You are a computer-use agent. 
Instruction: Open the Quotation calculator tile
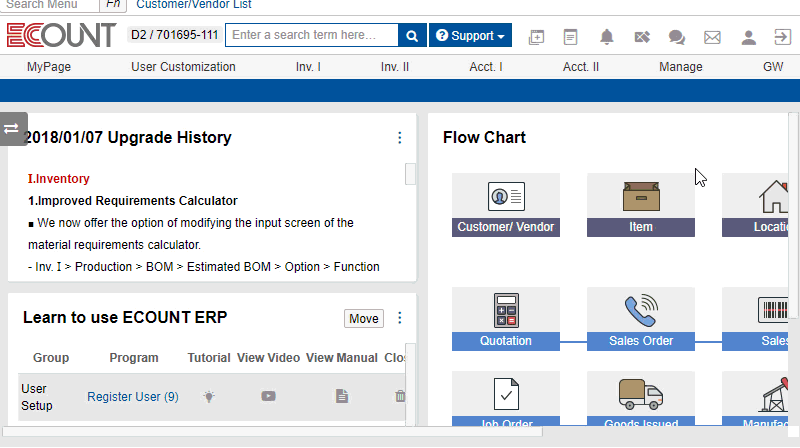(x=506, y=319)
